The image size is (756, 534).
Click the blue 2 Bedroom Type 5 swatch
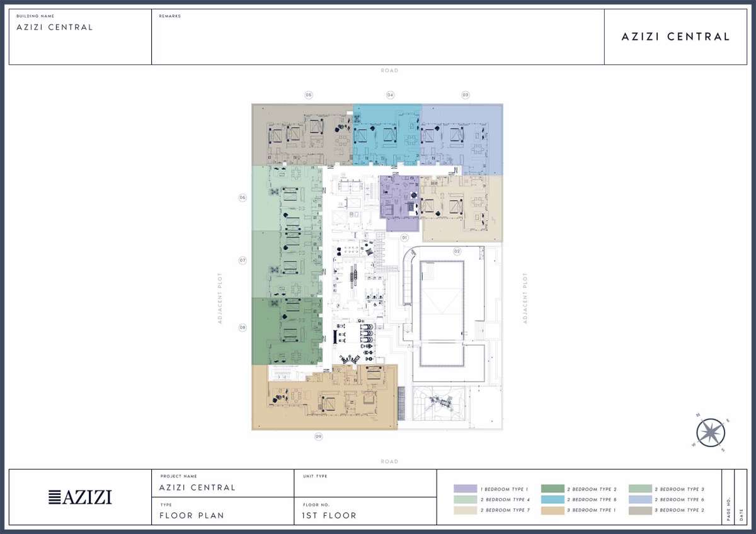tap(553, 499)
